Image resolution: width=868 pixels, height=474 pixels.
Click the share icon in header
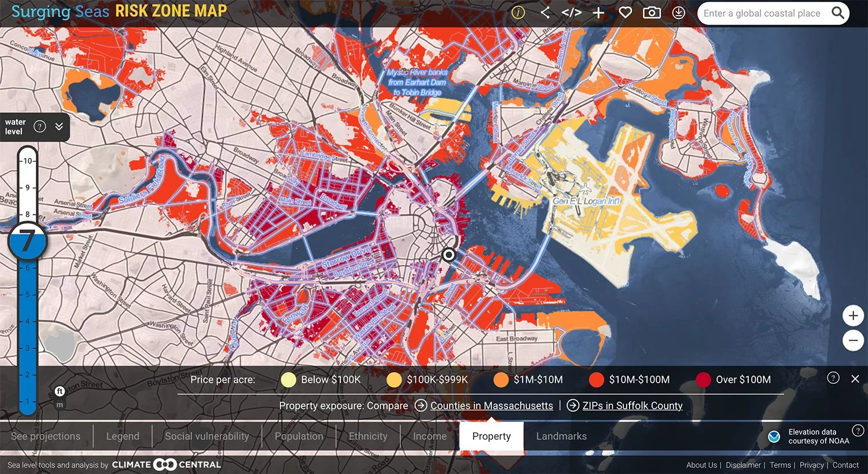(545, 13)
